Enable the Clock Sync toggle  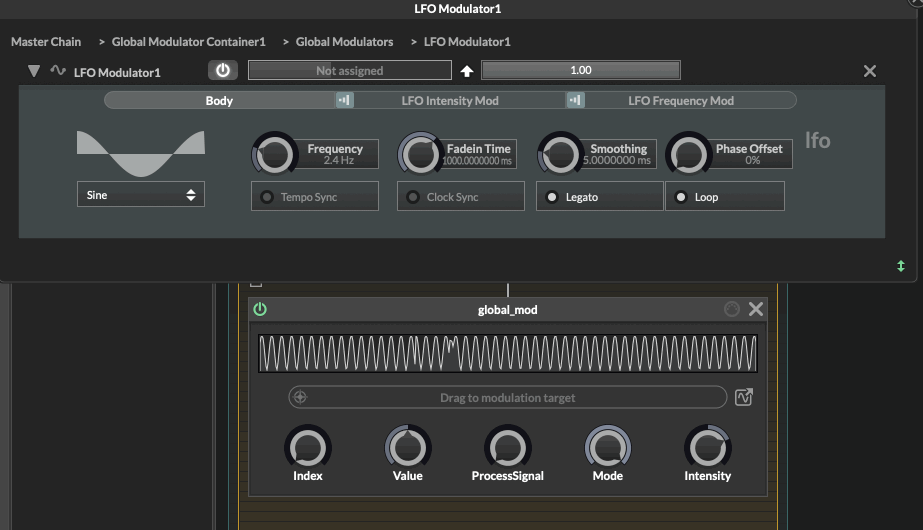[461, 197]
